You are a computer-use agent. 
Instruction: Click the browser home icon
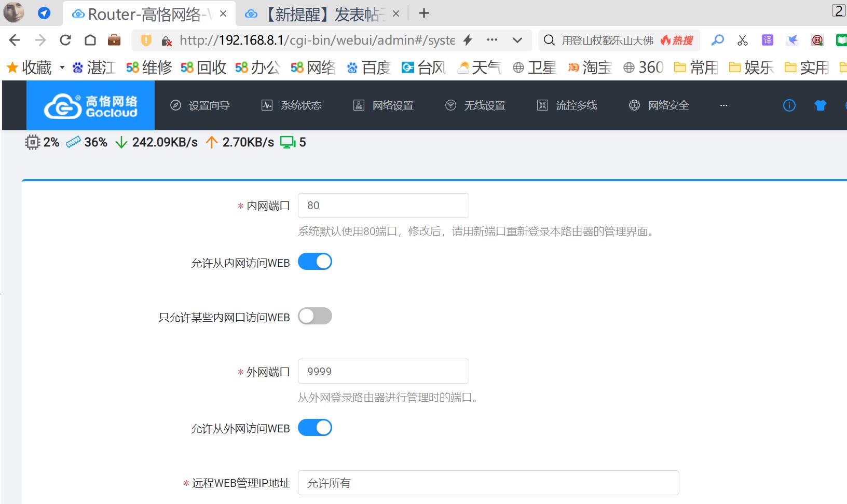(x=90, y=40)
